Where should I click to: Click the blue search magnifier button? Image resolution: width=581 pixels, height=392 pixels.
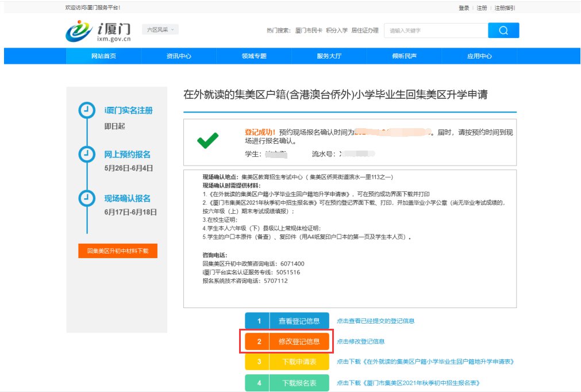503,30
